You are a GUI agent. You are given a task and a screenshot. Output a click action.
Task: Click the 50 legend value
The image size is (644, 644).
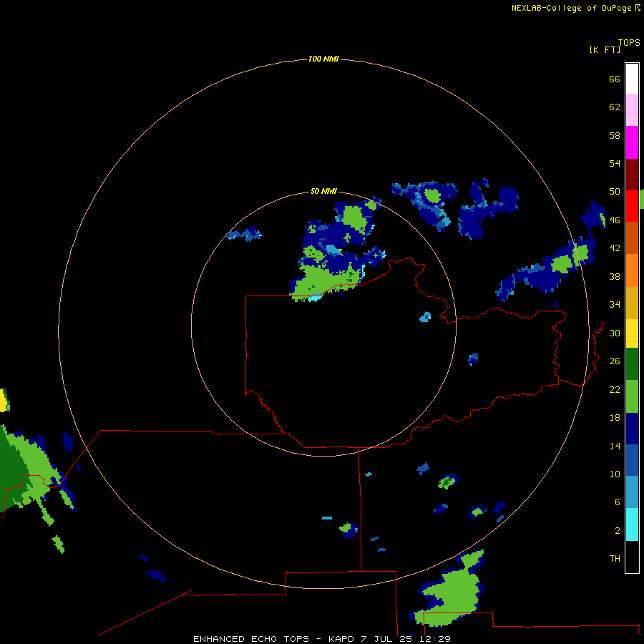[615, 191]
